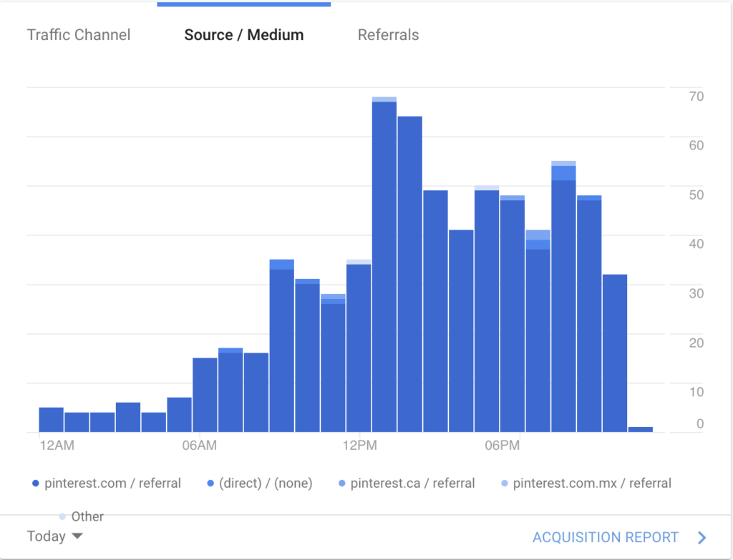Switch to the Referrals tab
Viewport: 733px width, 560px height.
[388, 34]
